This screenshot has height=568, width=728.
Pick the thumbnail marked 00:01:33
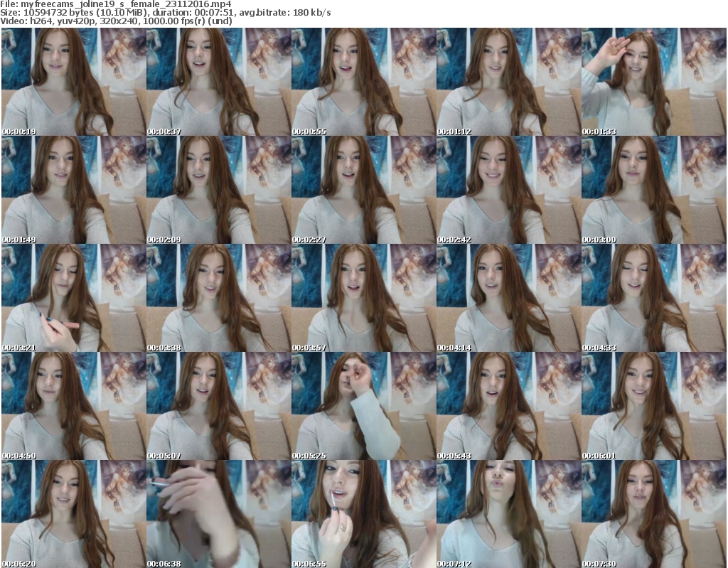(654, 82)
